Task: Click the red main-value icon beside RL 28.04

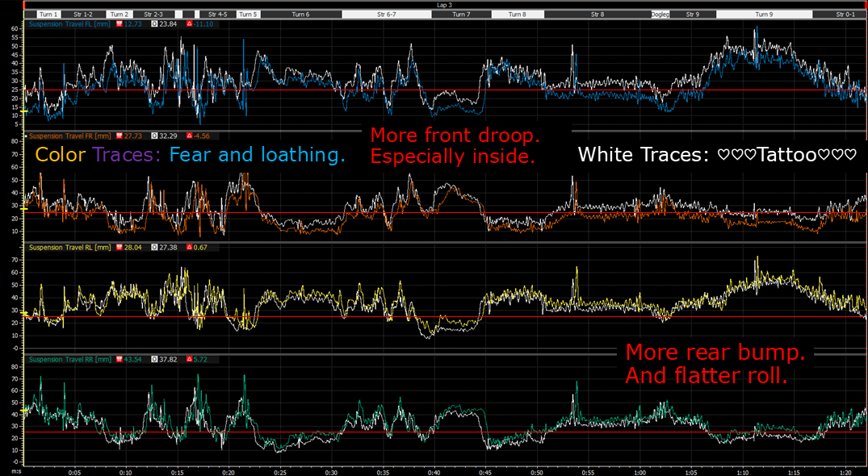Action: (x=119, y=248)
